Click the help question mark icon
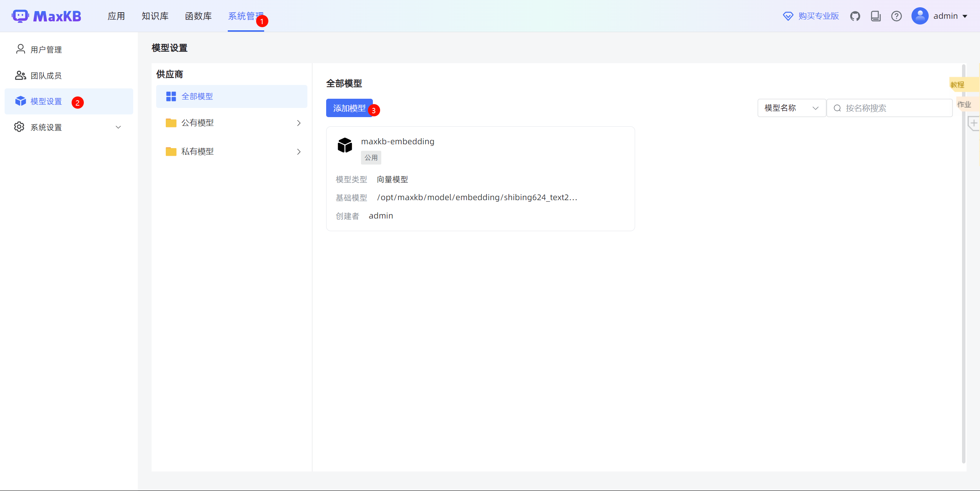This screenshot has height=491, width=980. (x=896, y=16)
